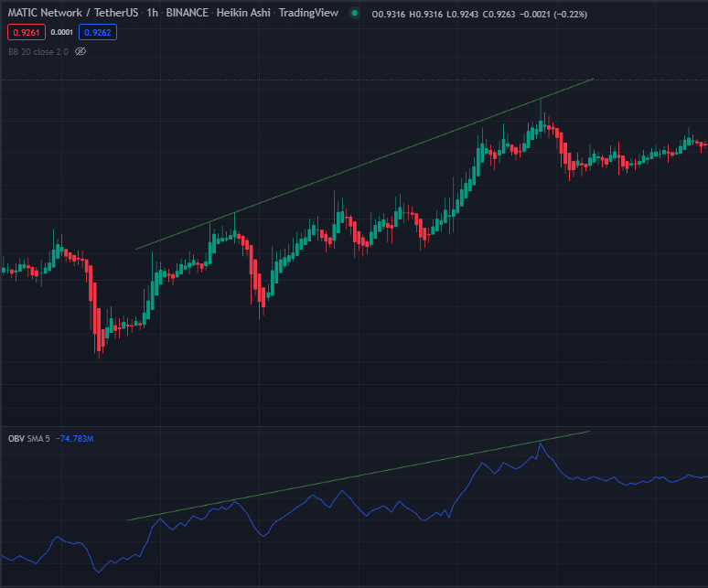The image size is (708, 588).
Task: Click the Heikin Ashi chart type label
Action: (243, 13)
